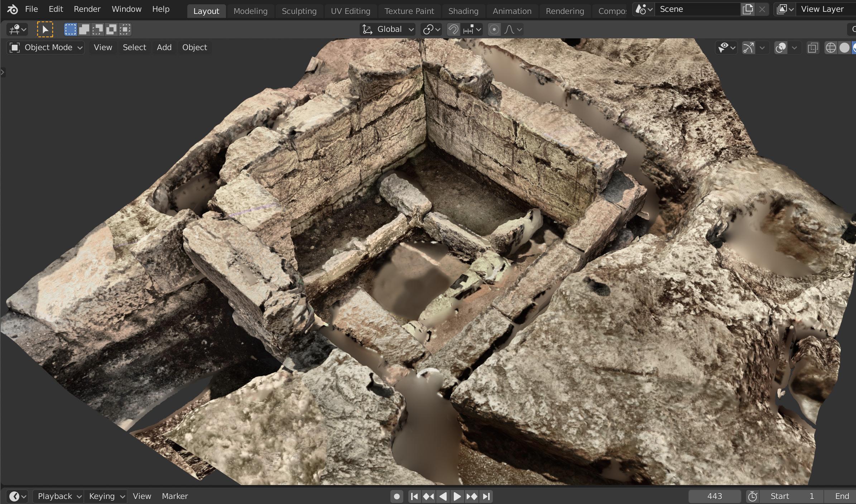Click the New Scene copy icon
The height and width of the screenshot is (504, 856).
click(748, 9)
